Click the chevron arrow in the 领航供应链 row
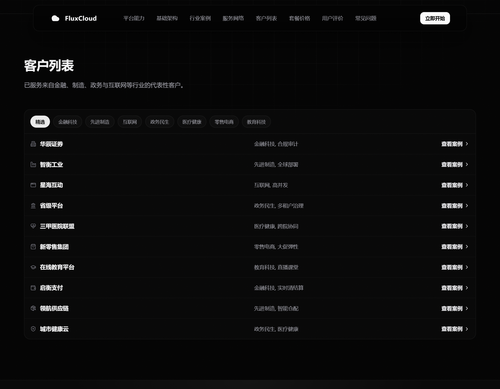The width and height of the screenshot is (500, 389). [467, 308]
